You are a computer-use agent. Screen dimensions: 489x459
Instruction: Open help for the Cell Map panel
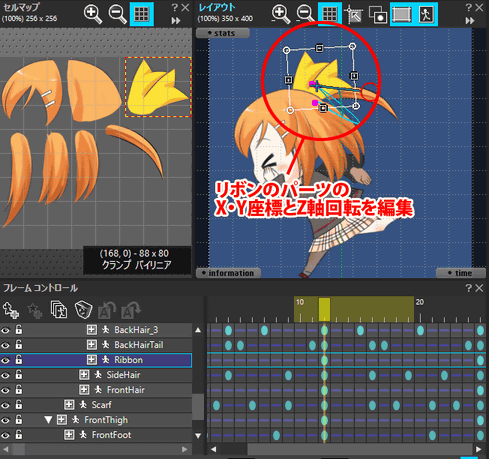point(174,7)
